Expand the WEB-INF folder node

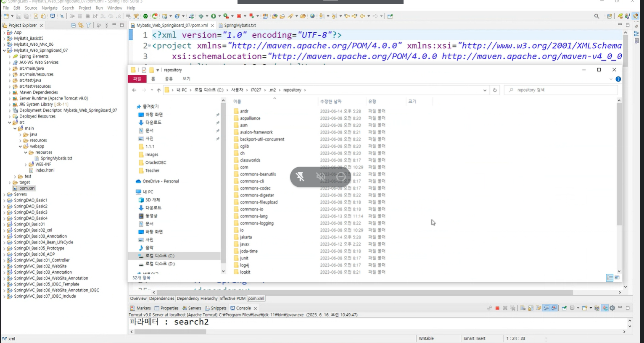click(x=26, y=165)
